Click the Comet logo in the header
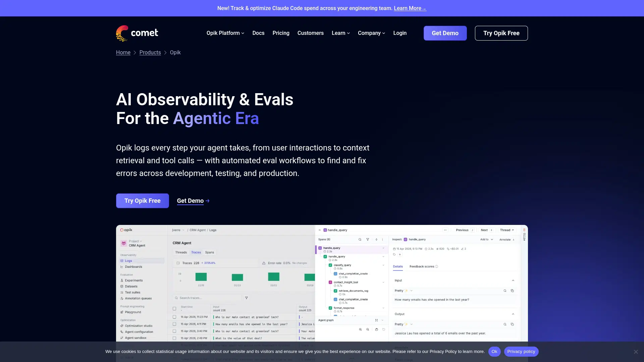The image size is (644, 362). pos(137,33)
